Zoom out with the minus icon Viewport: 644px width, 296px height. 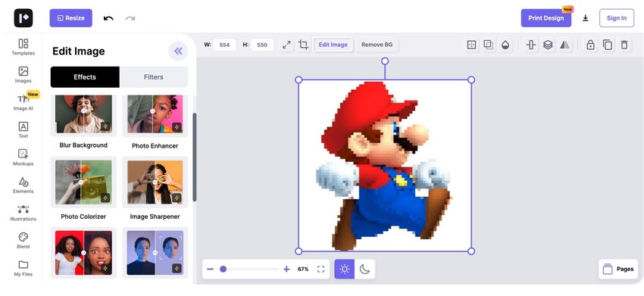pyautogui.click(x=211, y=270)
